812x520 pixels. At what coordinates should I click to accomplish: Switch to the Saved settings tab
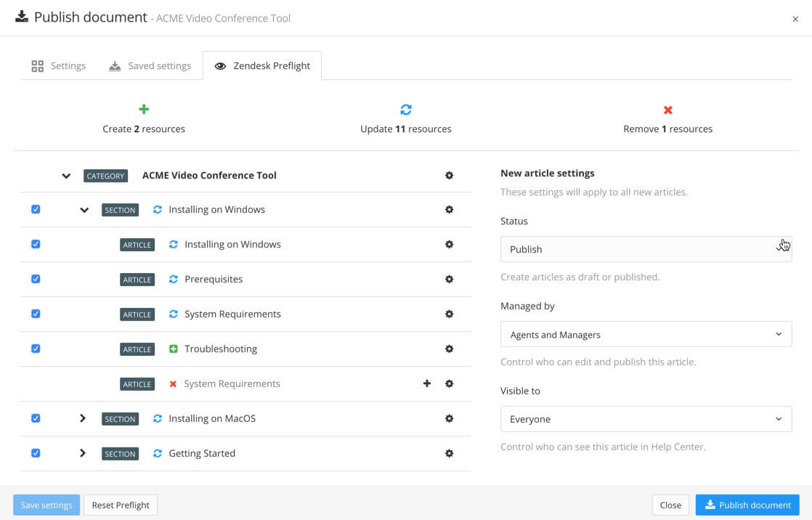150,65
